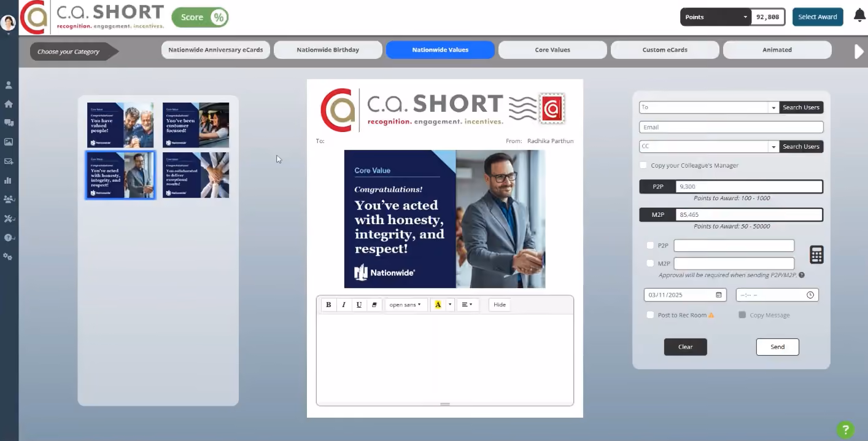
Task: Select the 'You have valued people' card thumbnail
Action: click(x=120, y=125)
